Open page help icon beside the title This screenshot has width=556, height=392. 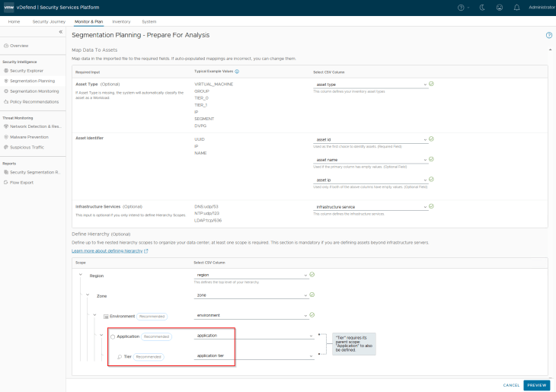point(549,35)
